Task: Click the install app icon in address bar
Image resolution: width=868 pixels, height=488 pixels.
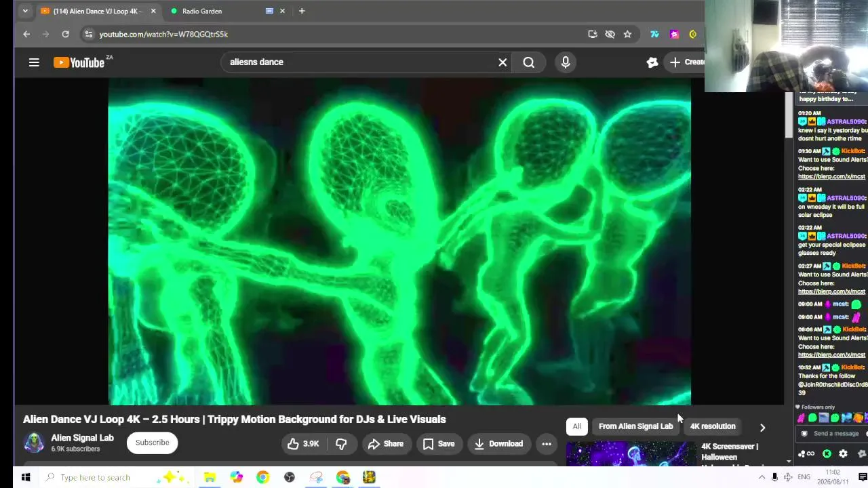Action: coord(593,34)
